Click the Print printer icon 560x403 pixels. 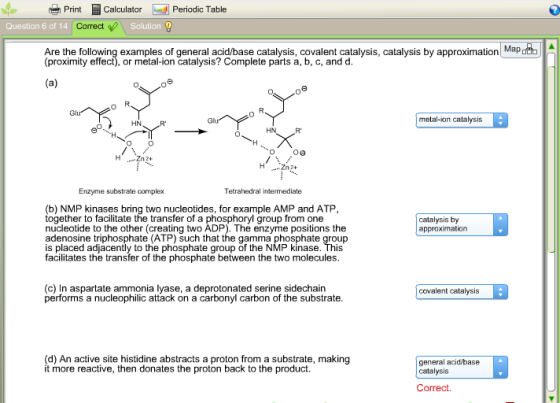(54, 9)
